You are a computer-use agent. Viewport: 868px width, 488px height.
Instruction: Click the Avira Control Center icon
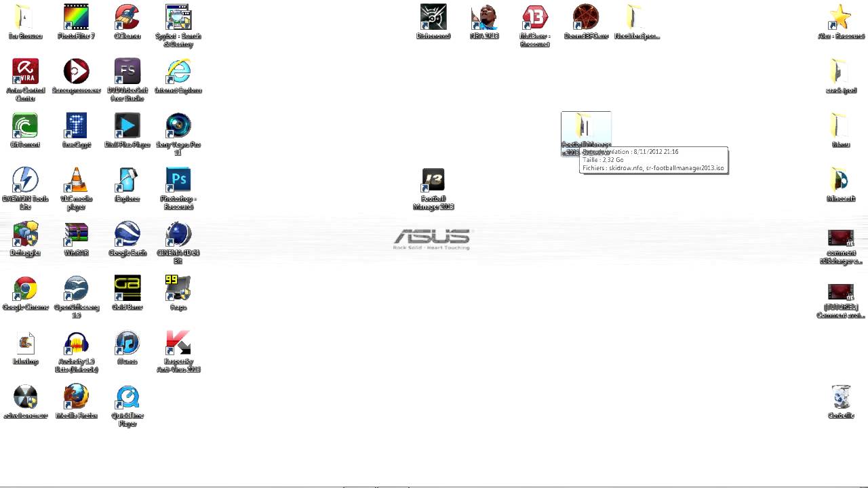25,71
